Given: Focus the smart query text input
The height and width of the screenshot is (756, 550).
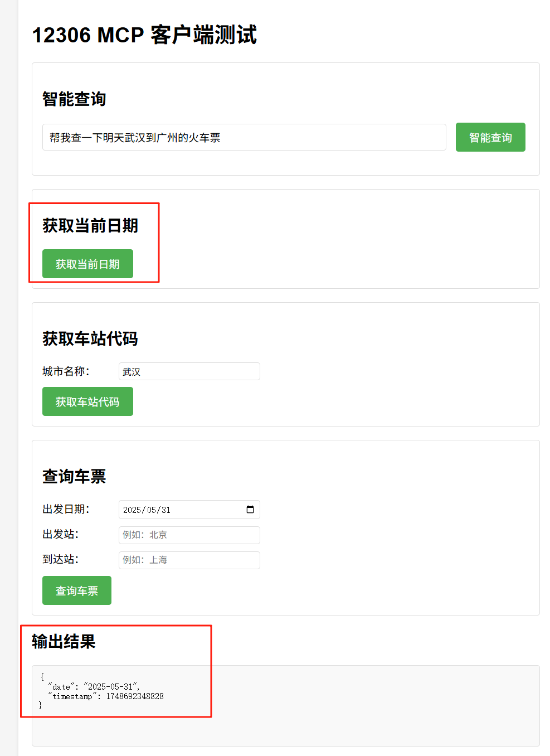Looking at the screenshot, I should [244, 137].
